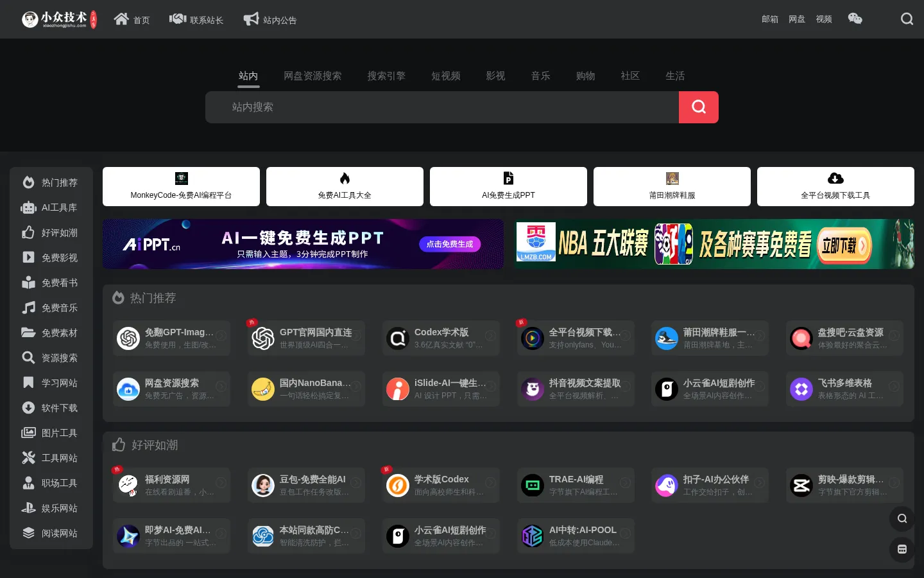Open 即梦AI-免费AI site card
The height and width of the screenshot is (578, 924).
(171, 536)
